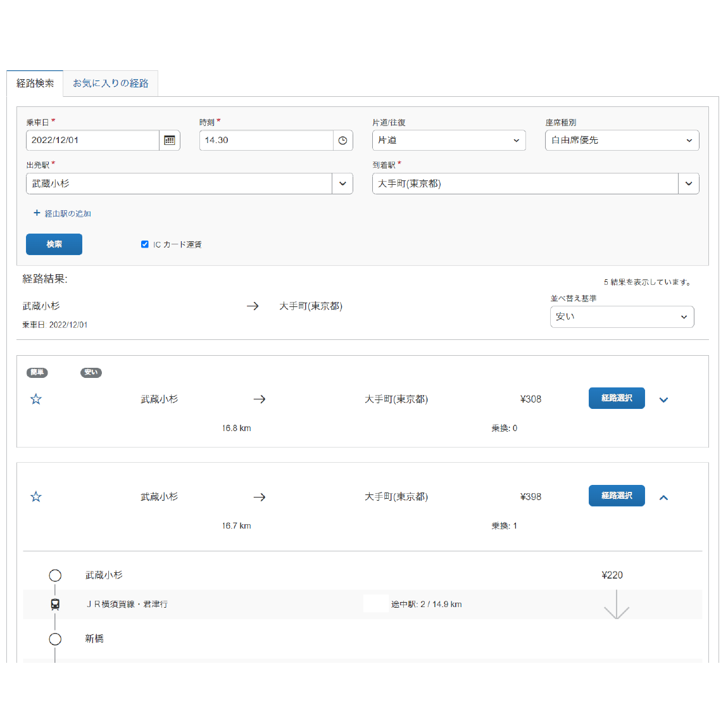Click the 武蔵小杉 station circle marker
This screenshot has width=728, height=728.
coord(55,575)
